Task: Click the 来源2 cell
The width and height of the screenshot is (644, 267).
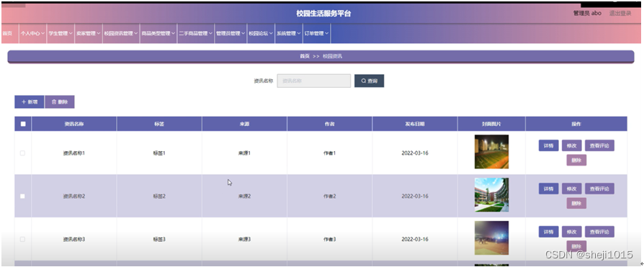Action: (x=244, y=196)
